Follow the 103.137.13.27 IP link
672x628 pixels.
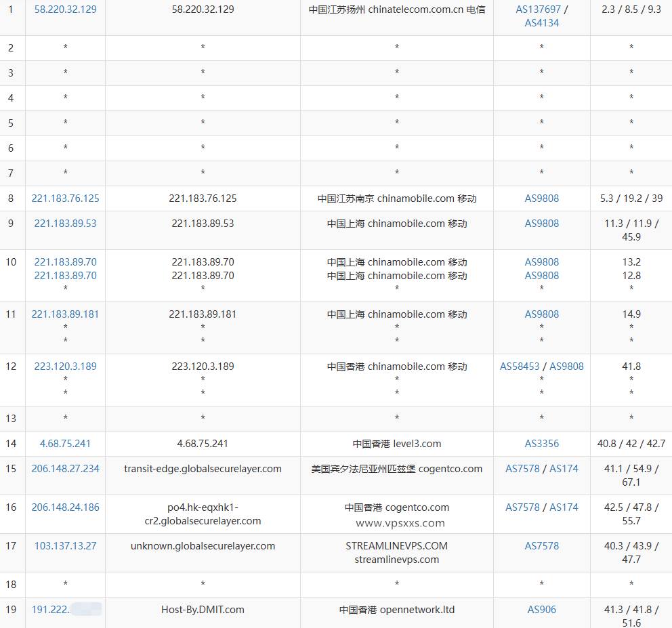pyautogui.click(x=65, y=546)
